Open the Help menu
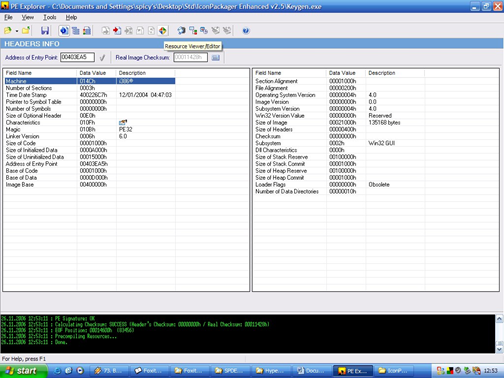 point(71,17)
